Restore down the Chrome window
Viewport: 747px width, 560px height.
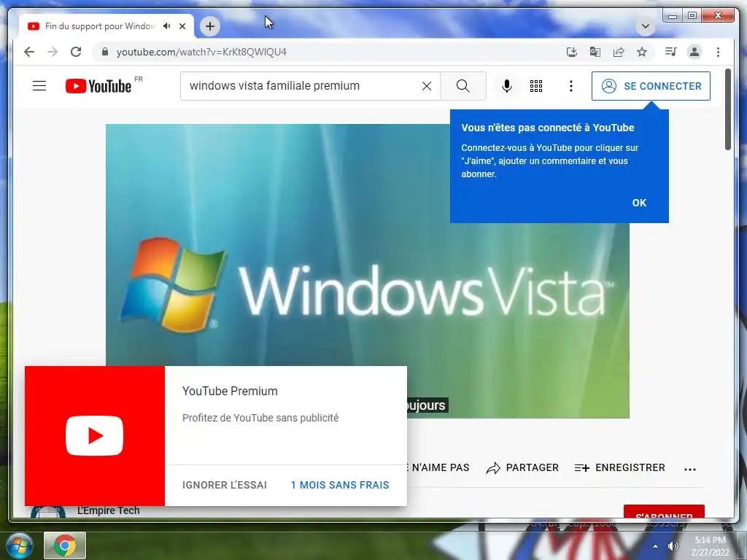tap(692, 16)
